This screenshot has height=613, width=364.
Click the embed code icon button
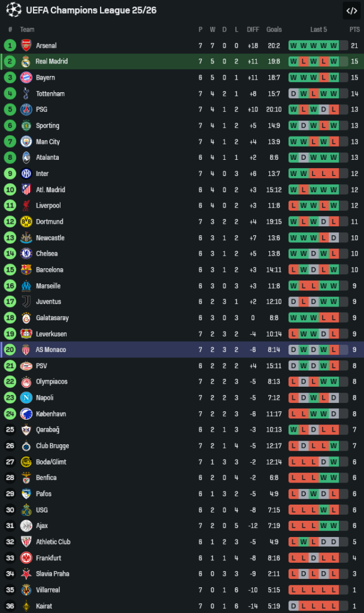tap(351, 10)
